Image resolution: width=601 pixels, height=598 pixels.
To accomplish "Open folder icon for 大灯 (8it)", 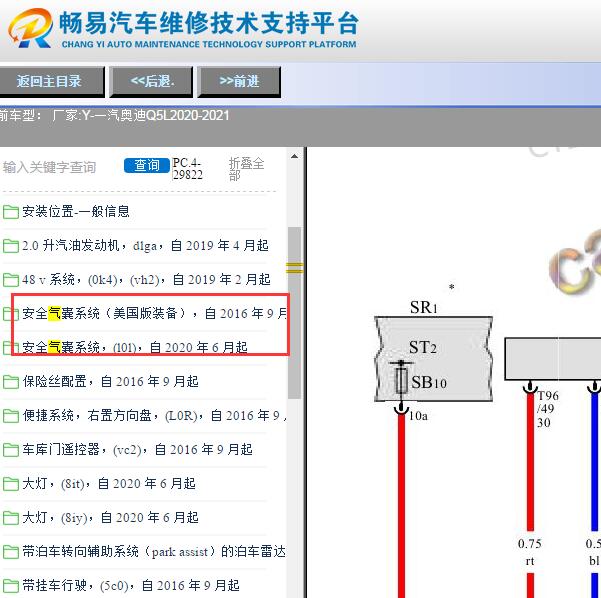I will point(10,484).
